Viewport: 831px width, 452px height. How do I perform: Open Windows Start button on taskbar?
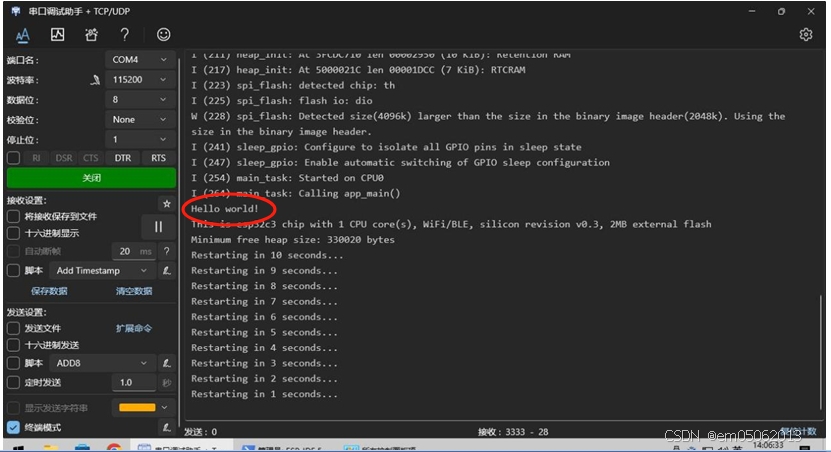[19, 448]
